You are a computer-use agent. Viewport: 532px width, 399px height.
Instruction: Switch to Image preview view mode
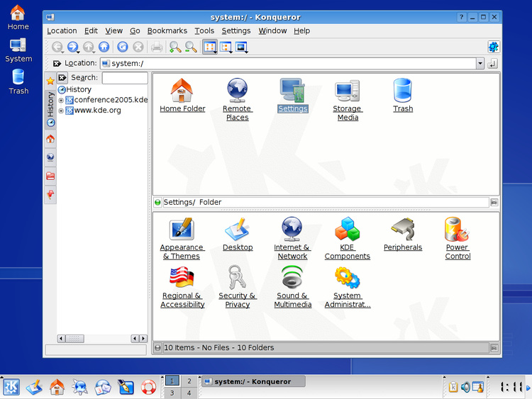[x=242, y=47]
